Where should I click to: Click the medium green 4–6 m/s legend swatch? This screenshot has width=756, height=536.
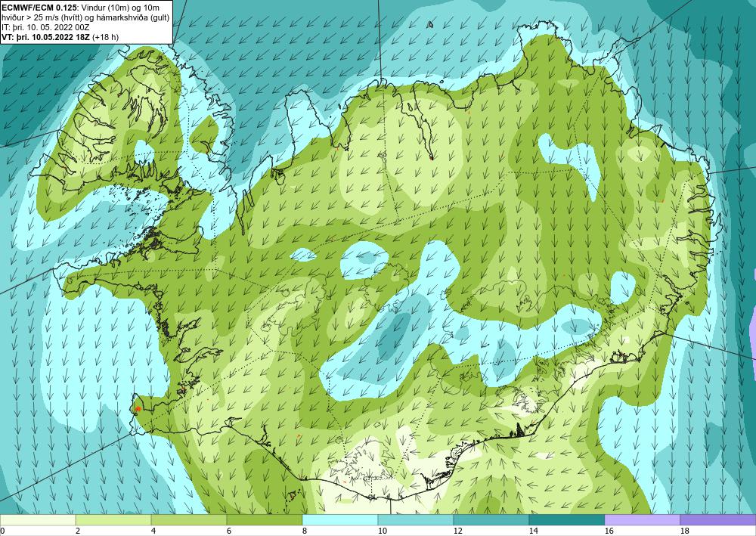pyautogui.click(x=188, y=520)
